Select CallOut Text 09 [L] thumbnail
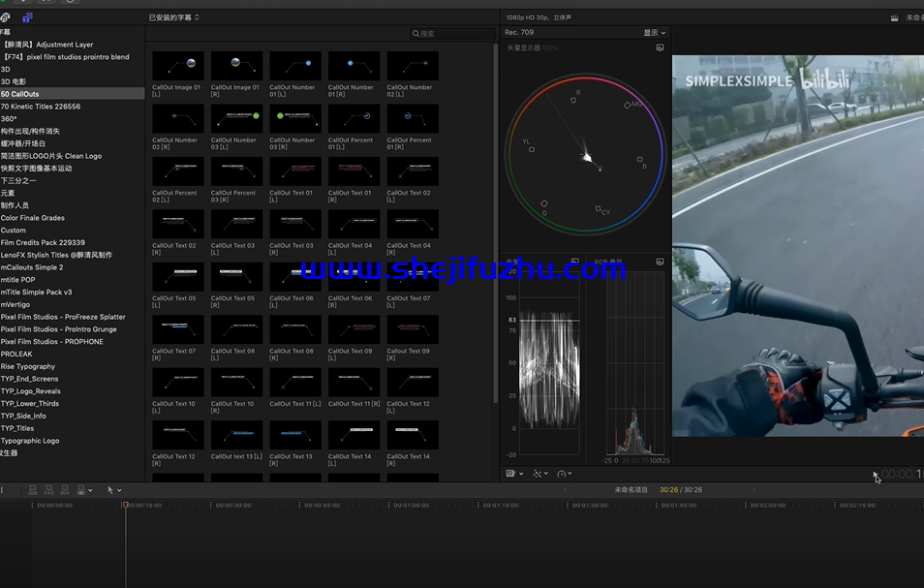Viewport: 924px width, 588px height. [x=354, y=329]
